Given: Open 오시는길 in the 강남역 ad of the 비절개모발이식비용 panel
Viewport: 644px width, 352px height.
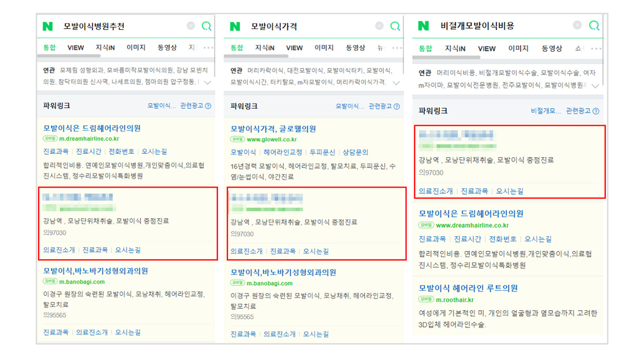Looking at the screenshot, I should coord(510,191).
